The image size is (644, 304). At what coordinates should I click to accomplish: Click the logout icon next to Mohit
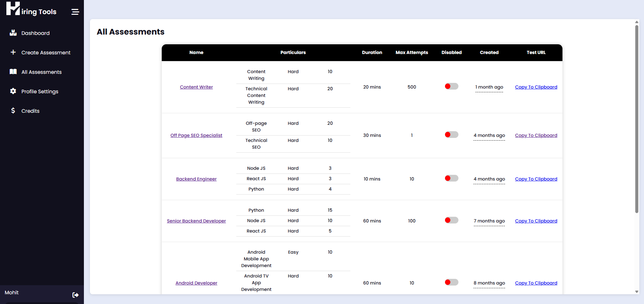76,295
